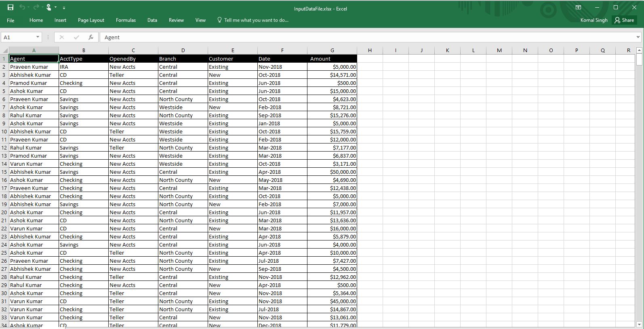Image resolution: width=644 pixels, height=329 pixels.
Task: Click the Tell me what you want search box
Action: (256, 20)
